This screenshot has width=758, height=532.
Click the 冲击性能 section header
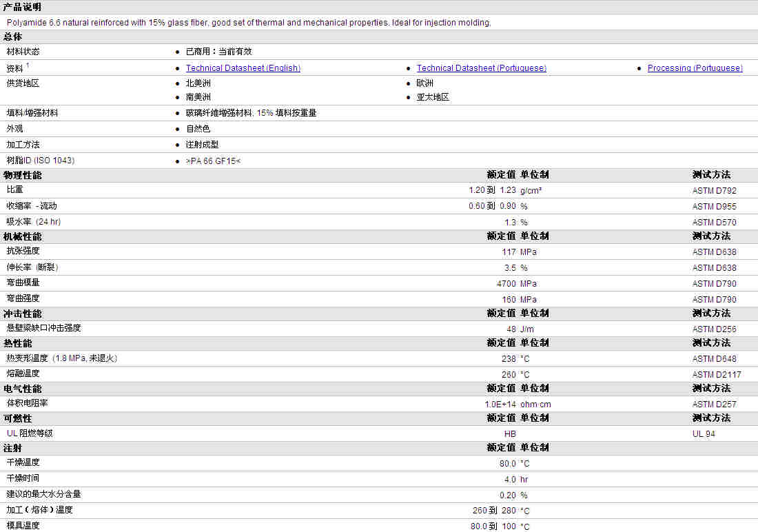point(23,314)
